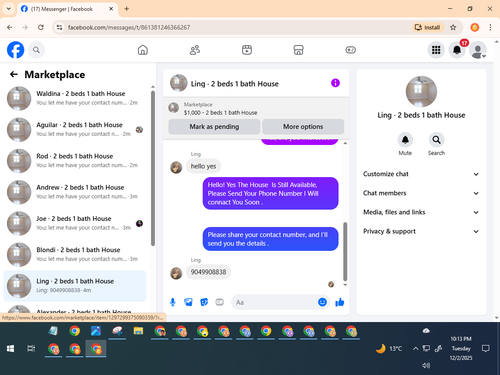
Task: Click the chat messages scrollbar
Action: click(345, 252)
